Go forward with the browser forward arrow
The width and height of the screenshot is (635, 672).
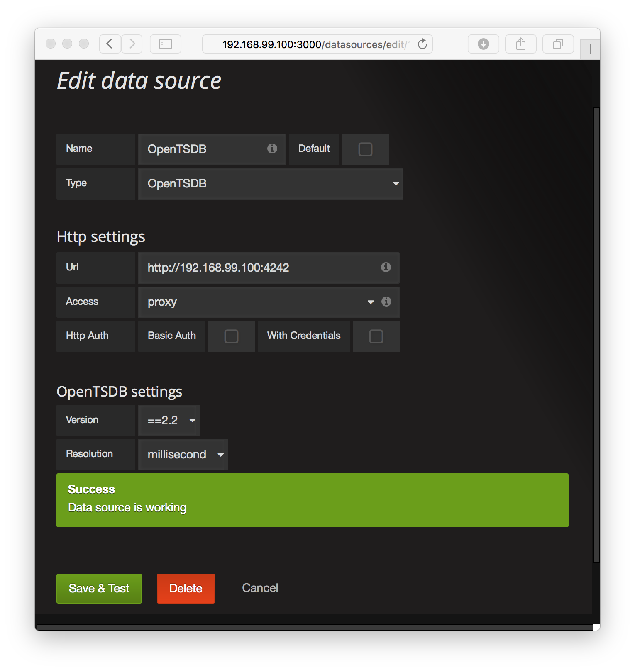click(132, 44)
